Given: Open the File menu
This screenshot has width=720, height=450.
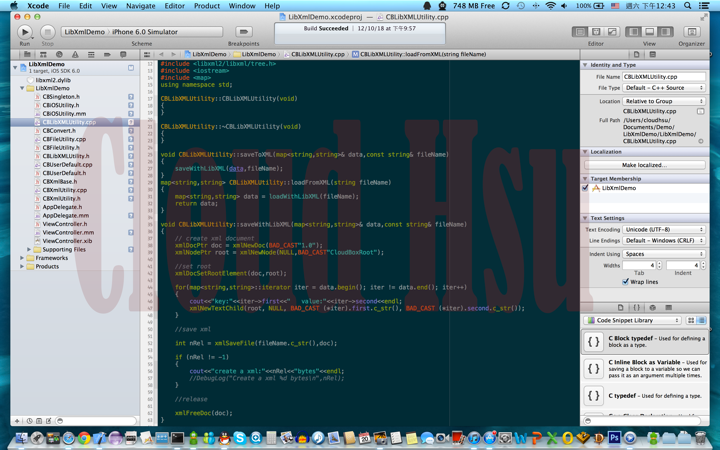Looking at the screenshot, I should click(x=64, y=6).
